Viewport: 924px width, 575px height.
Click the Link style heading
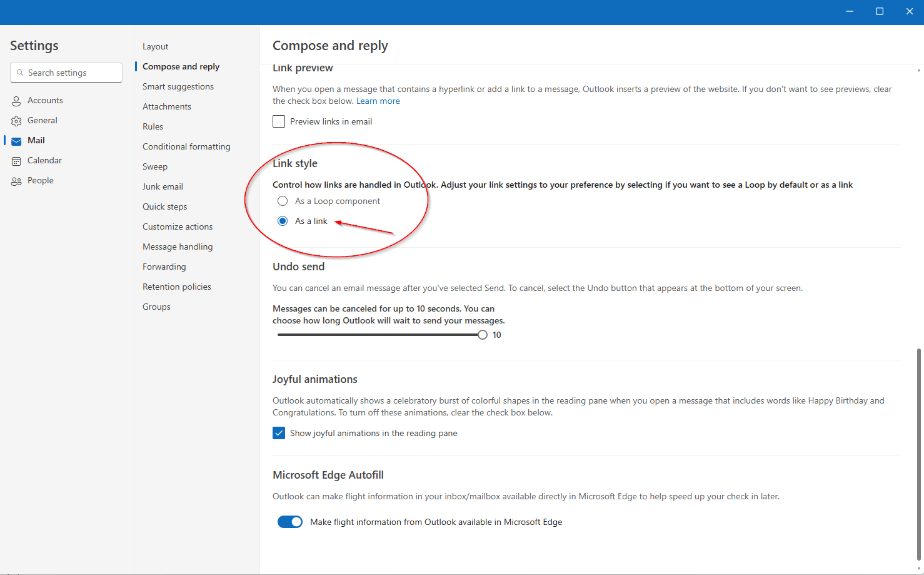(x=295, y=163)
